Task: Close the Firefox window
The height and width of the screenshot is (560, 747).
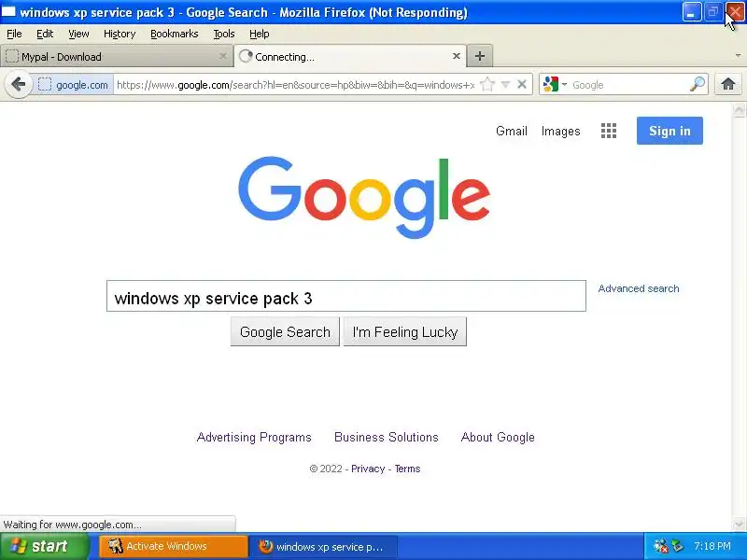Action: point(735,12)
